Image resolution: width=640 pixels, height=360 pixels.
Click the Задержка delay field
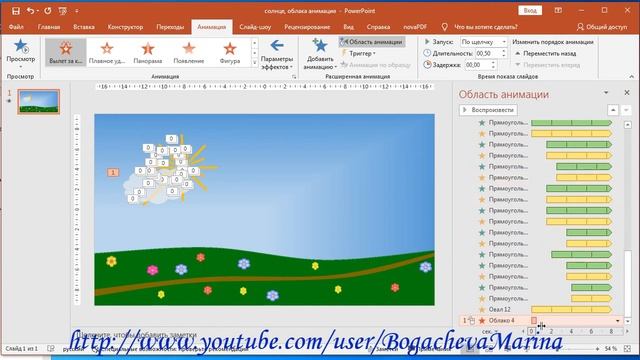[478, 64]
